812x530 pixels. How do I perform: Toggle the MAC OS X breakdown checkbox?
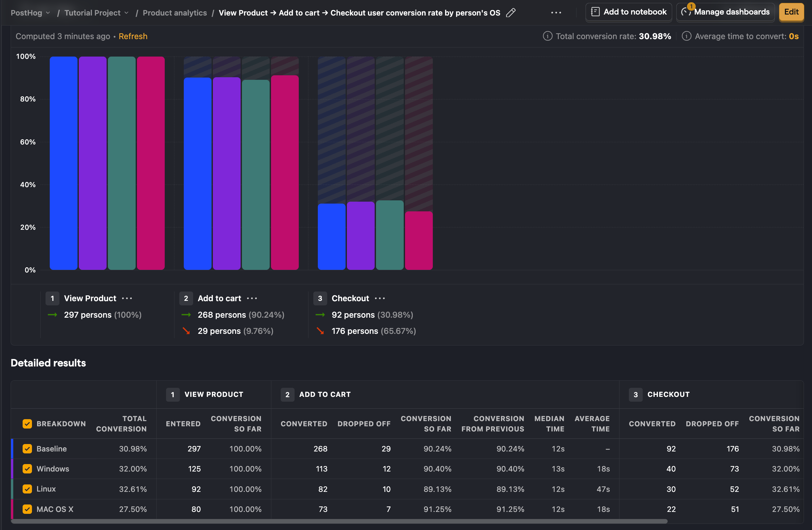click(27, 509)
